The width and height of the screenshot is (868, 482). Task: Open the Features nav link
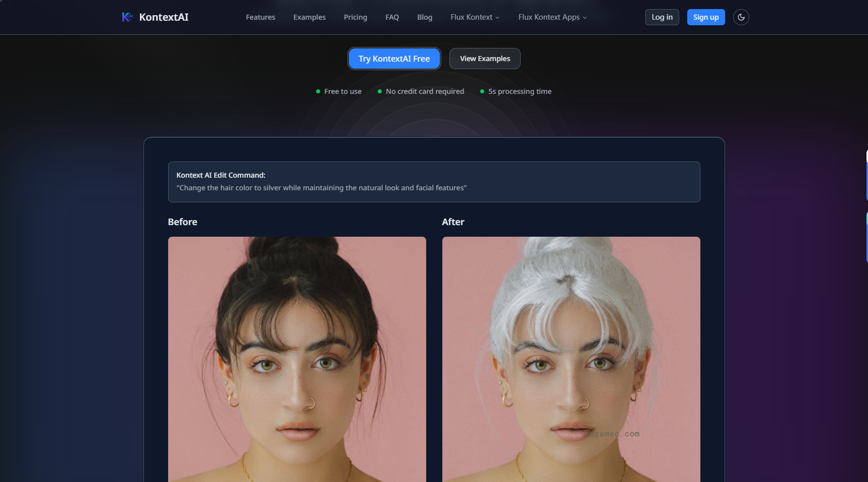(x=261, y=17)
